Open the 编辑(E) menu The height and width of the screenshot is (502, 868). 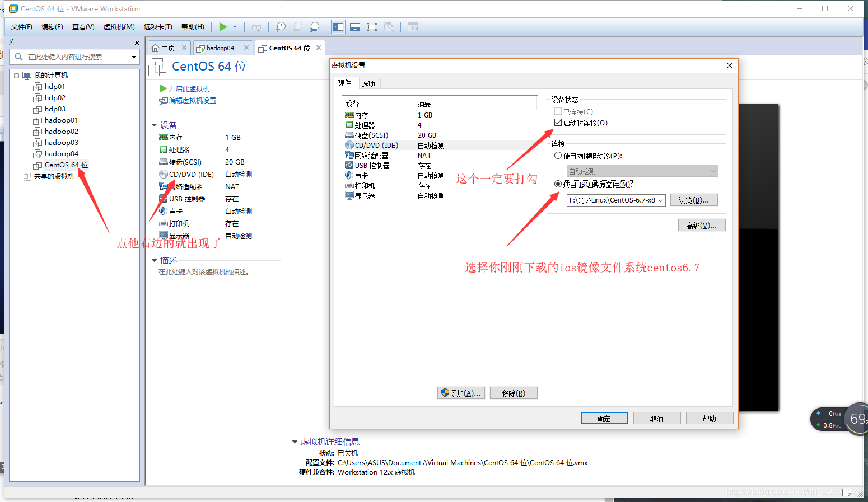(52, 27)
